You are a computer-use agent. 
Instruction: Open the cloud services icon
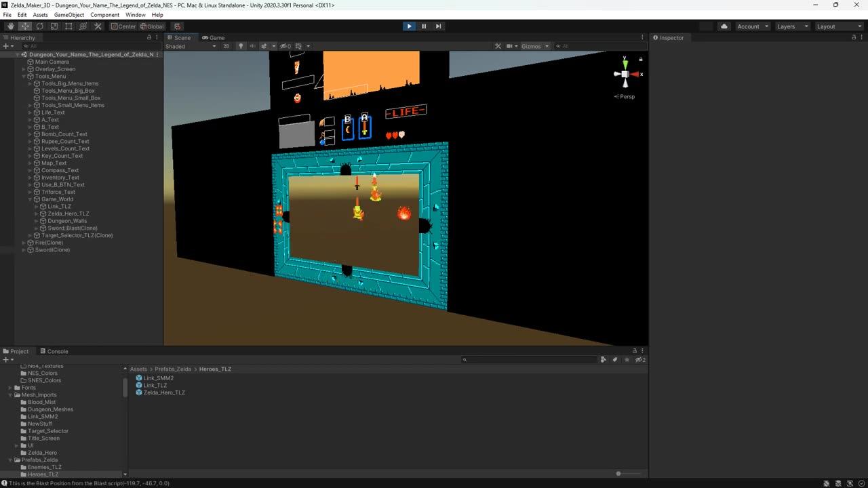724,26
